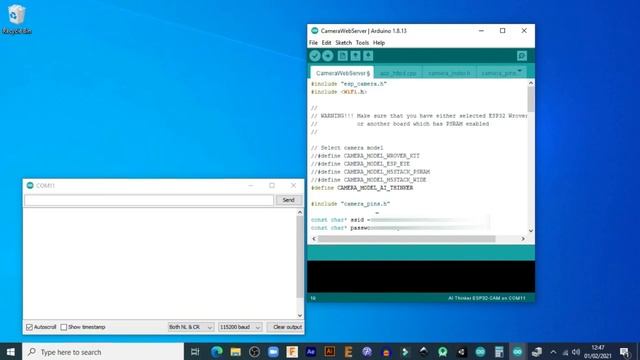
Task: Open the 115200 baud rate dropdown
Action: (240, 327)
